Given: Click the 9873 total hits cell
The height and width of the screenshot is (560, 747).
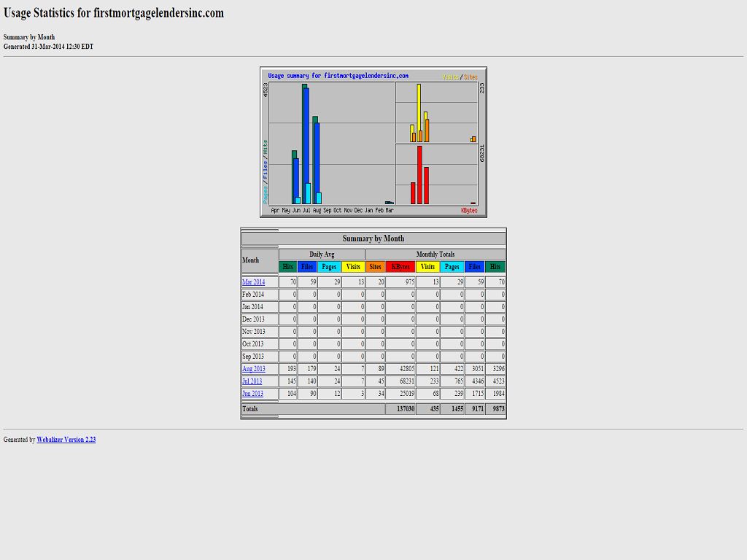Looking at the screenshot, I should (495, 408).
